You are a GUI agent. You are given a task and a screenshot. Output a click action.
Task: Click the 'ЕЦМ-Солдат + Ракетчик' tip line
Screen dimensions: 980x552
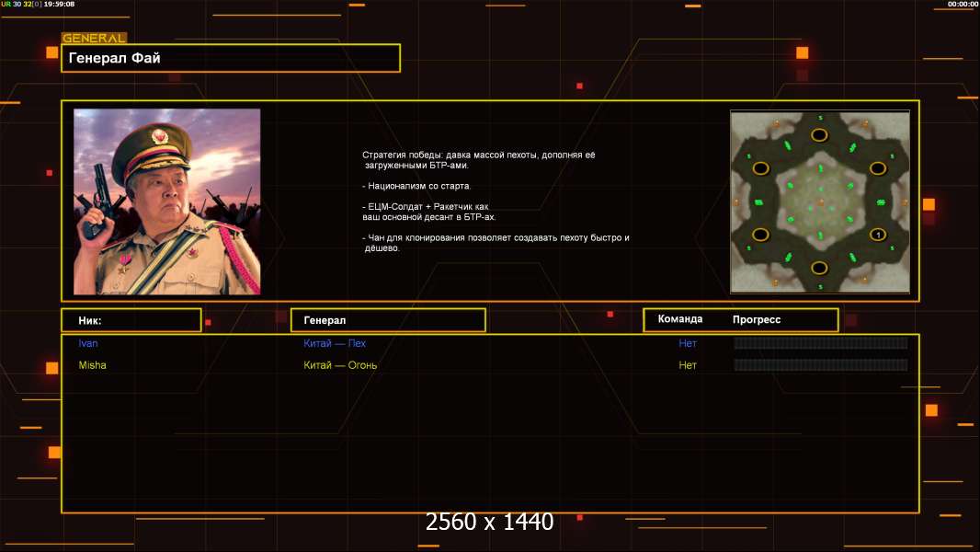[x=428, y=212]
